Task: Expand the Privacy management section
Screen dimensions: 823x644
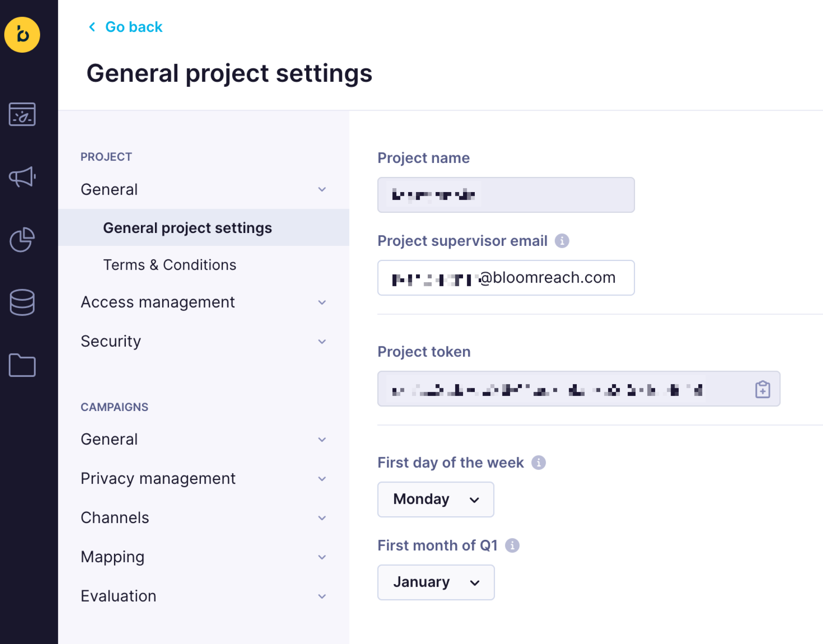Action: tap(203, 478)
